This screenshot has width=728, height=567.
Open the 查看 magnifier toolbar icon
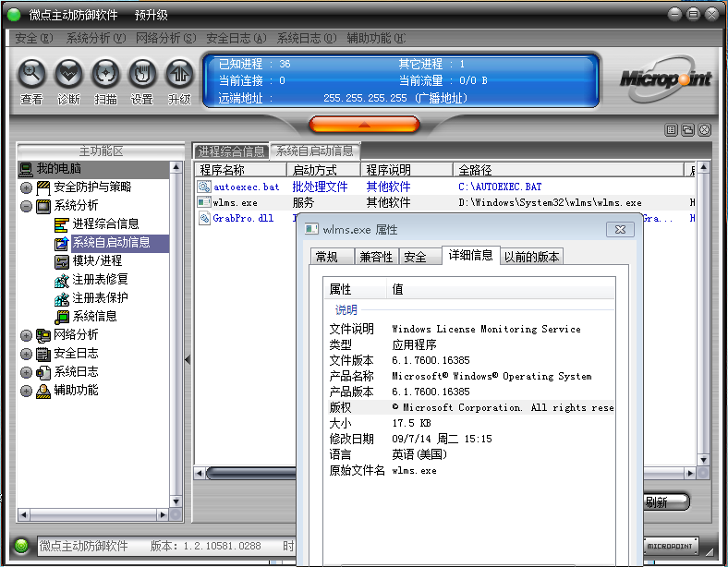point(31,74)
